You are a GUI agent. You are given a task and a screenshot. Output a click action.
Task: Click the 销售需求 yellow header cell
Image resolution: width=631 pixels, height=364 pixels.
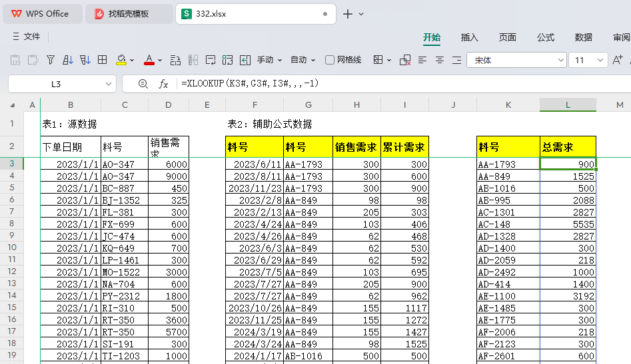pos(356,146)
